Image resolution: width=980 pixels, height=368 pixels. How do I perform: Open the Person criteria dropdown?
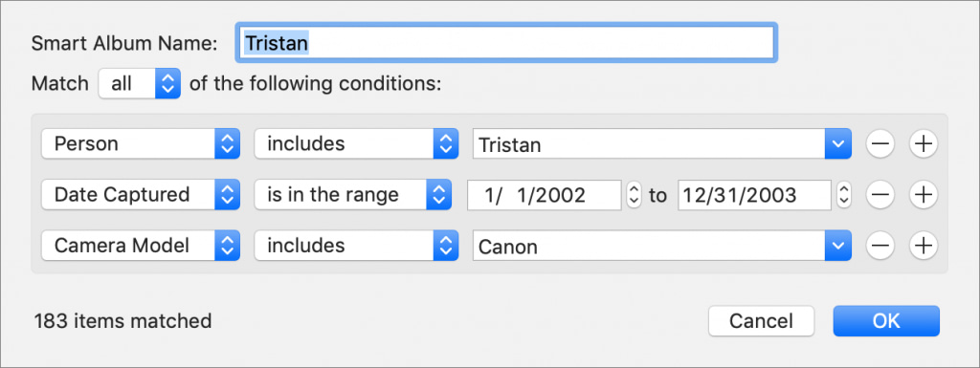click(141, 144)
